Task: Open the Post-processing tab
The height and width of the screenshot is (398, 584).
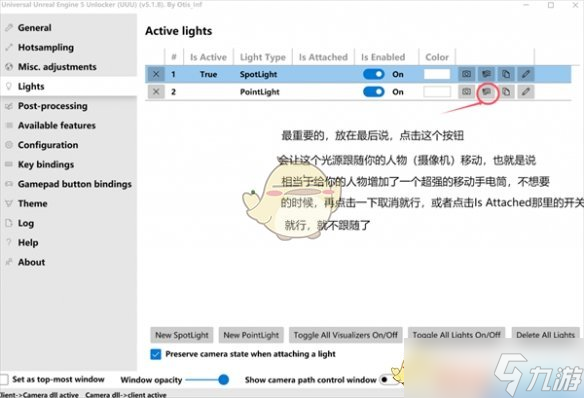Action: tap(69, 106)
